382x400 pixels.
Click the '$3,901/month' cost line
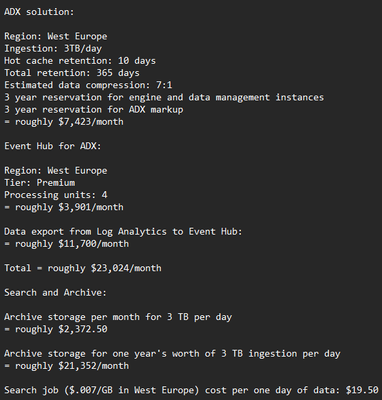point(64,207)
